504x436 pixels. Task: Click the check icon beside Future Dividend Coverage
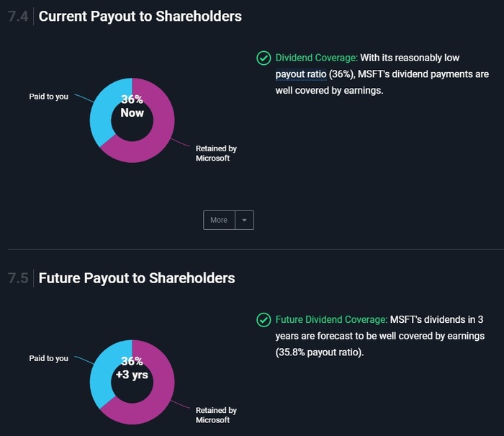click(x=264, y=320)
